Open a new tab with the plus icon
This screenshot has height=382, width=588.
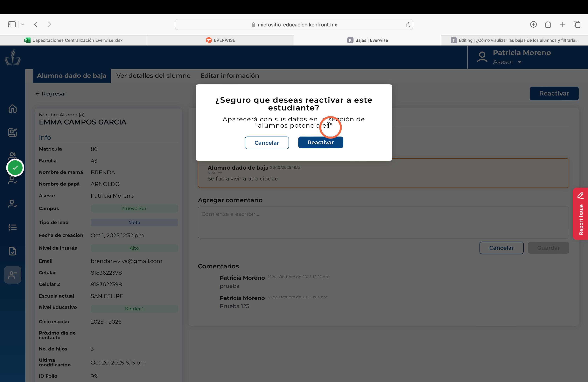pyautogui.click(x=562, y=24)
